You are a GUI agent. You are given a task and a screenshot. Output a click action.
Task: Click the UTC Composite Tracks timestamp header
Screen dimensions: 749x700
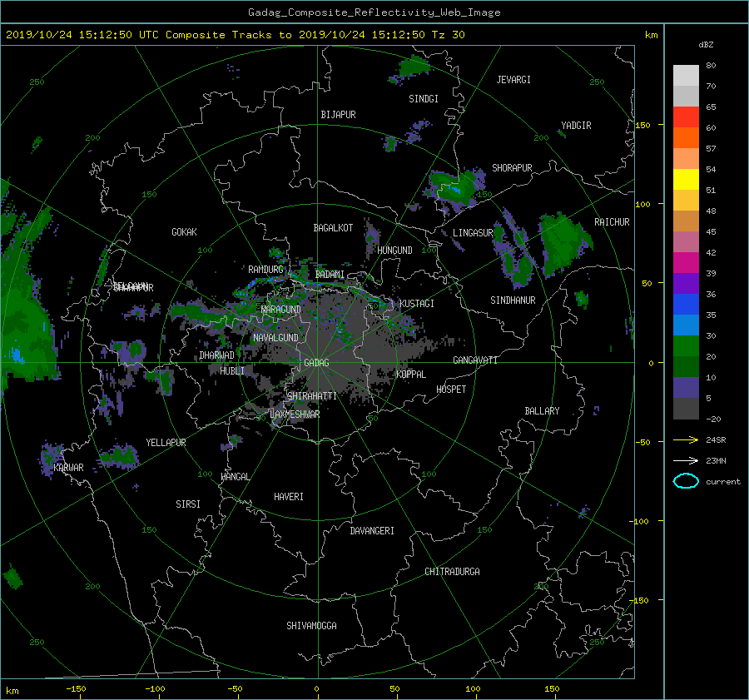point(235,35)
